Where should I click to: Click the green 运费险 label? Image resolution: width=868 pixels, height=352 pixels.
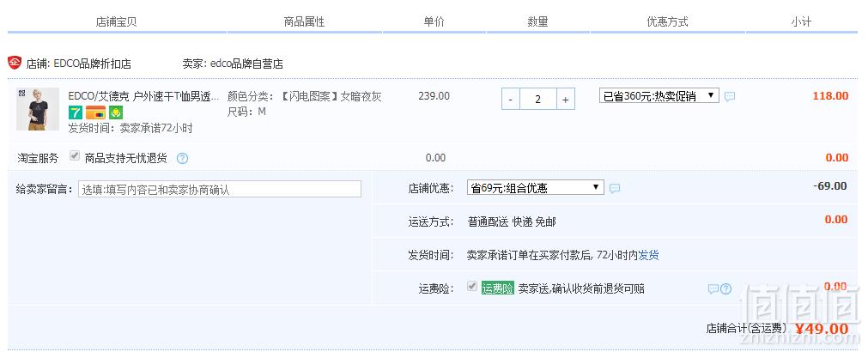pyautogui.click(x=498, y=288)
